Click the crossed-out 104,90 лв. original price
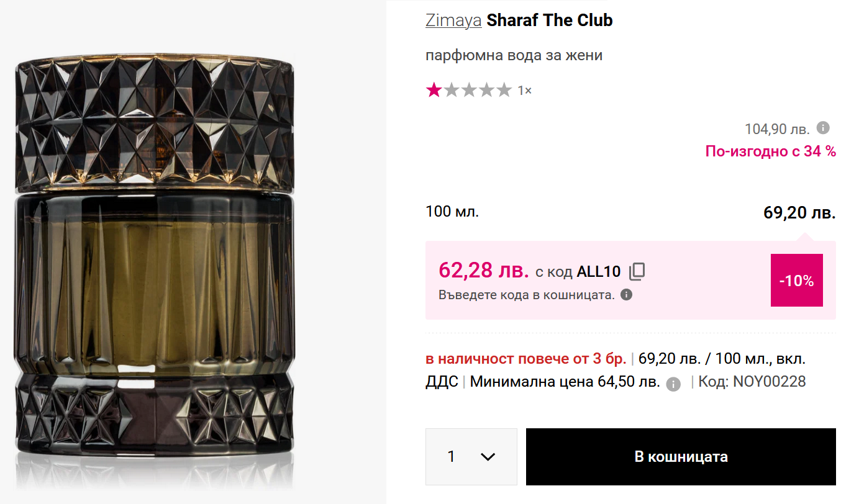 pyautogui.click(x=777, y=129)
